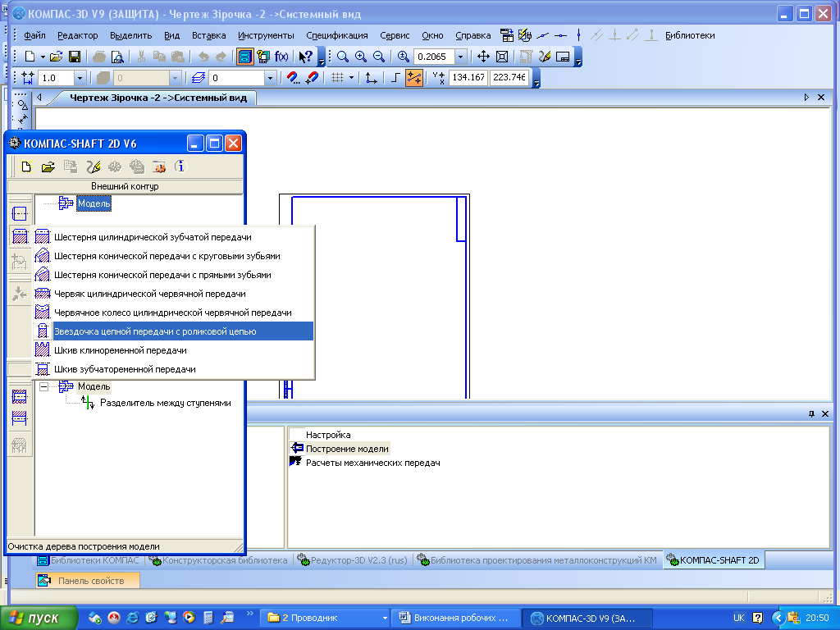Screen dimensions: 840x630
Task: Save the drawing with floppy icon
Action: tap(75, 57)
